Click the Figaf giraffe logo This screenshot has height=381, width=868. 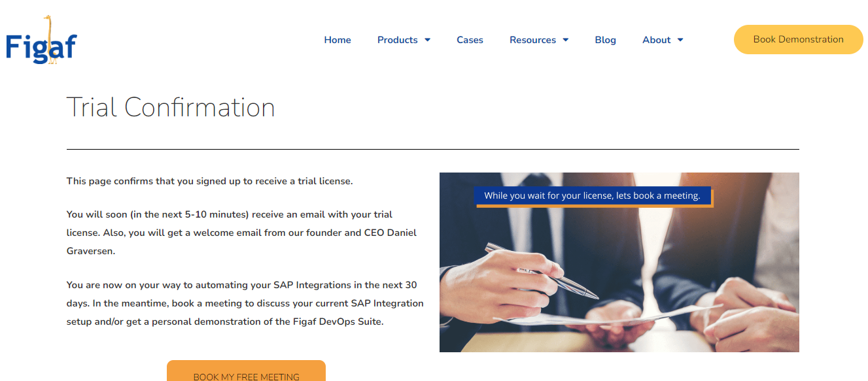[41, 40]
